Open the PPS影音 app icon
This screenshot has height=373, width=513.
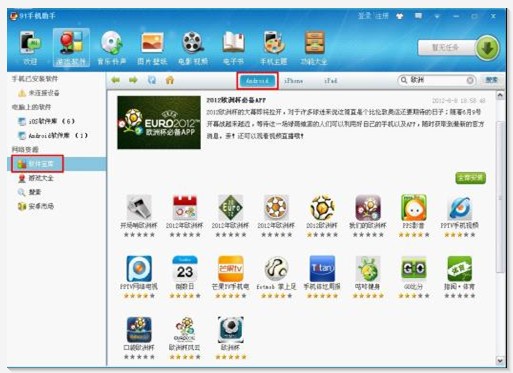coord(414,207)
